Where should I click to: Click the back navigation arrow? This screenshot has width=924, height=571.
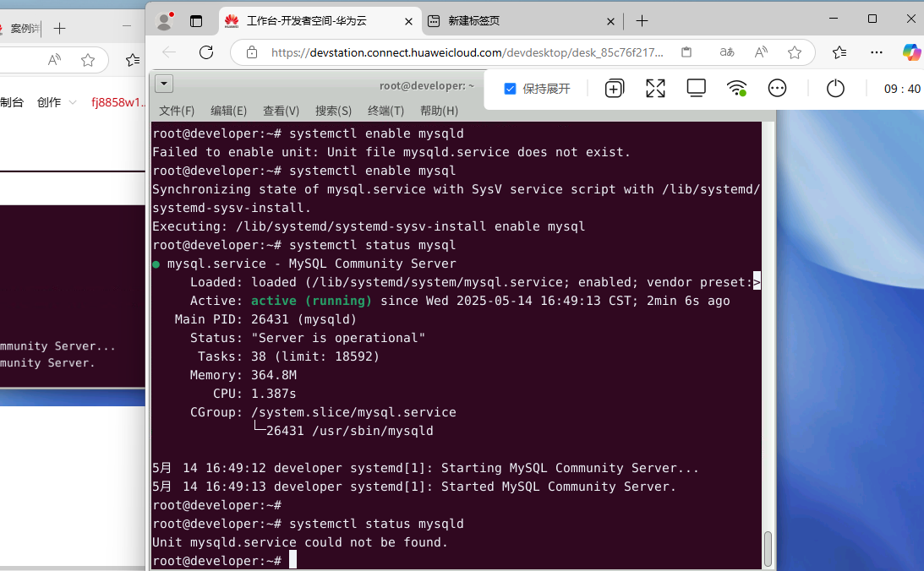(169, 52)
